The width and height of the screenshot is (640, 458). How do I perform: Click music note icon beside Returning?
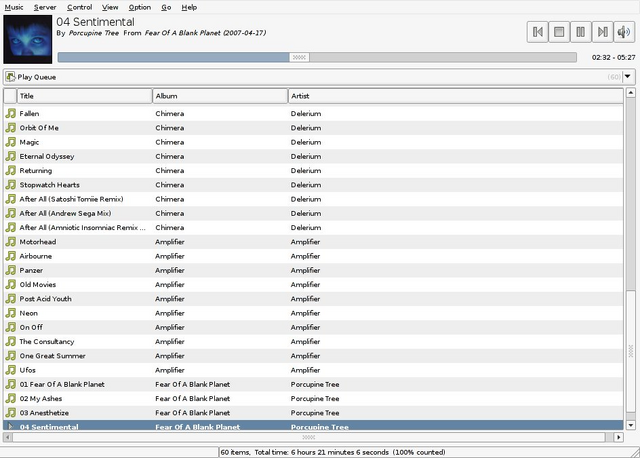tap(11, 171)
